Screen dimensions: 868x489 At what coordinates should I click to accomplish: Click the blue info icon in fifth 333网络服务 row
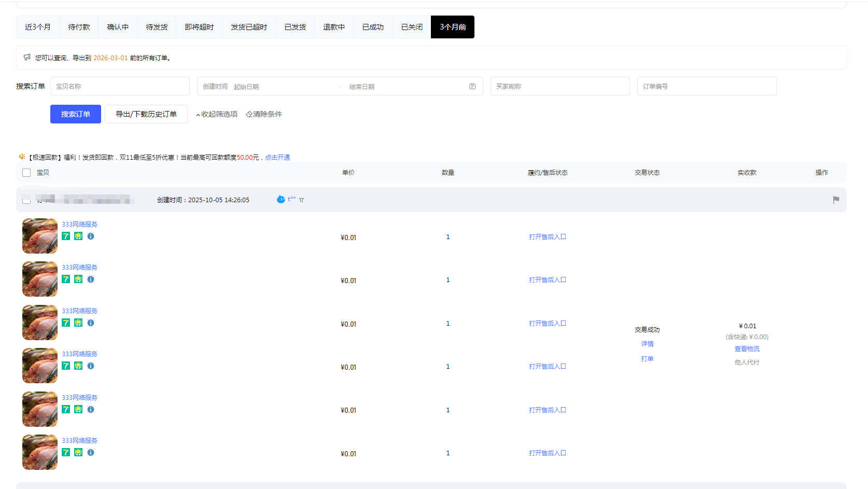[91, 409]
